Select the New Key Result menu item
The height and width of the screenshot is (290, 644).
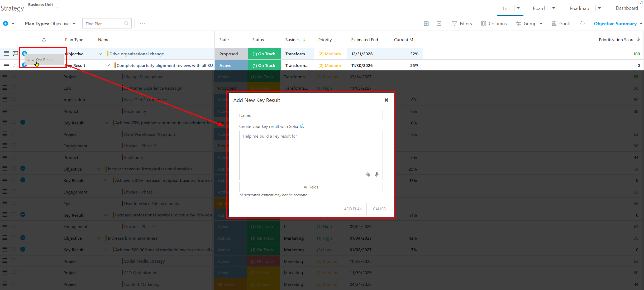click(44, 60)
